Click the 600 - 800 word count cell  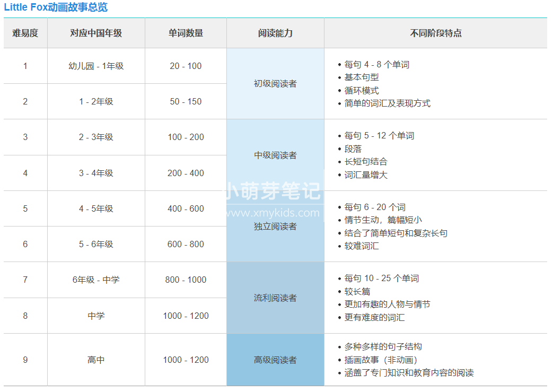[x=186, y=245]
